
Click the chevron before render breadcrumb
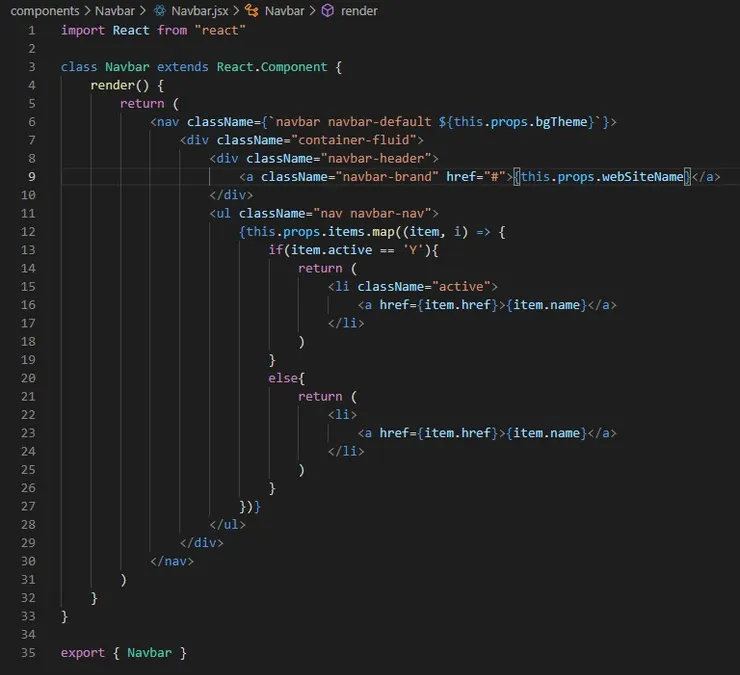312,10
